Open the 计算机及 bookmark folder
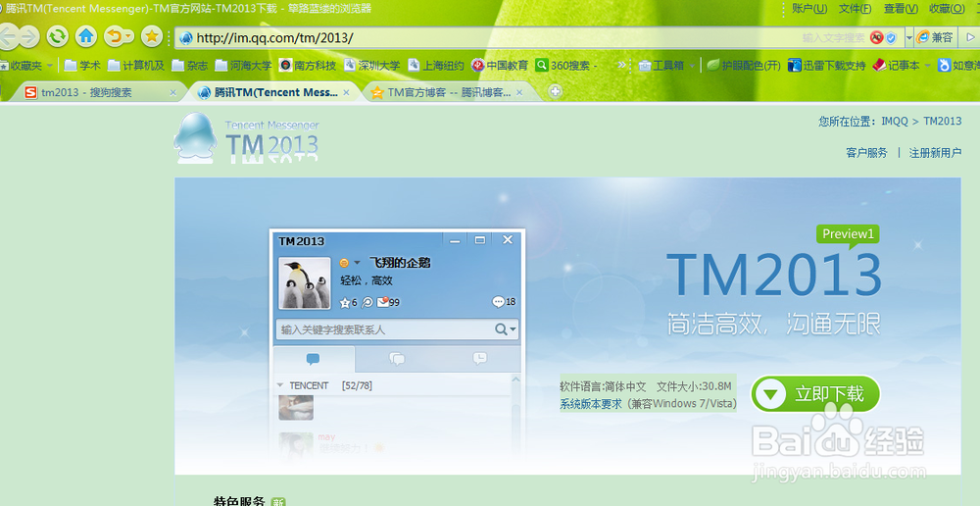This screenshot has height=506, width=980. pyautogui.click(x=136, y=65)
